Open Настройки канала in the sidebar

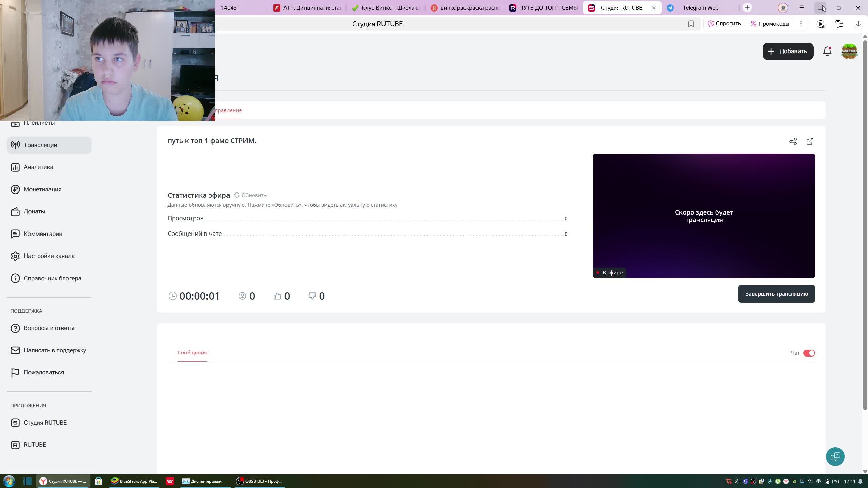tap(49, 256)
